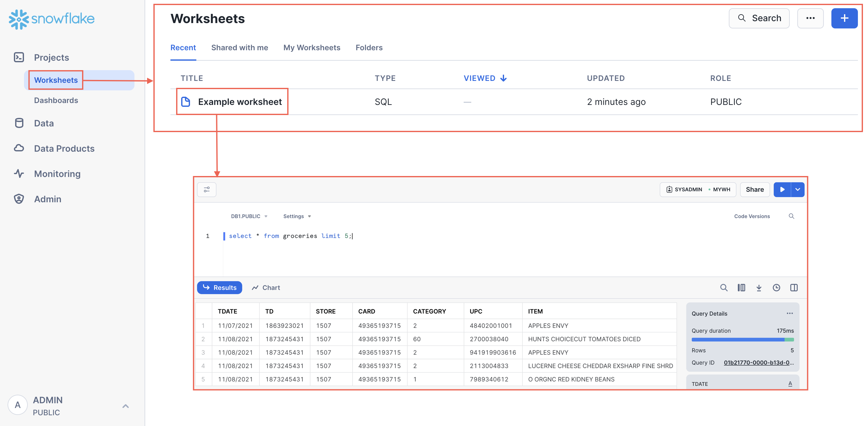The width and height of the screenshot is (868, 426).
Task: Navigate to Monitoring section
Action: click(x=57, y=173)
